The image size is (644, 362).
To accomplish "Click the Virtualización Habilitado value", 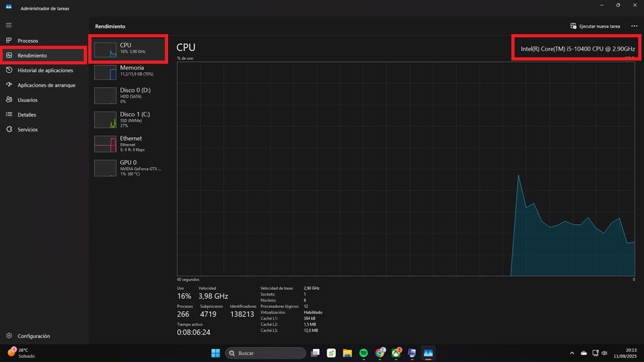I will pyautogui.click(x=313, y=312).
